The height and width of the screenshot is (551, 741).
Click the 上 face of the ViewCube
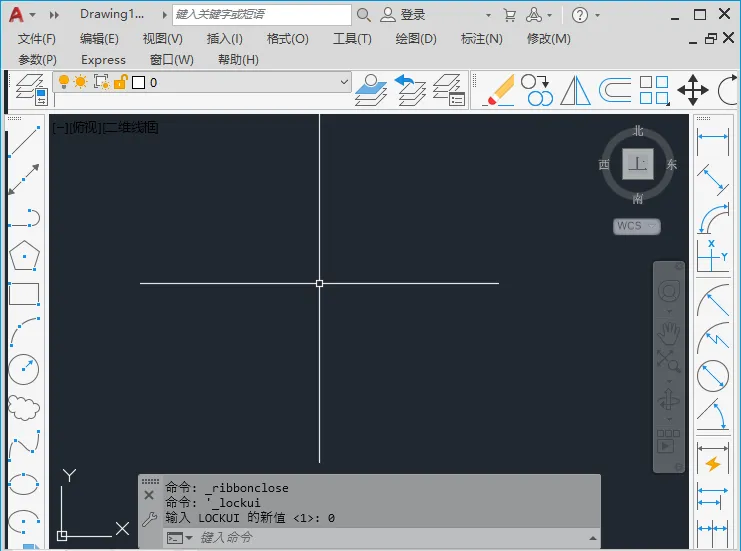tap(638, 164)
